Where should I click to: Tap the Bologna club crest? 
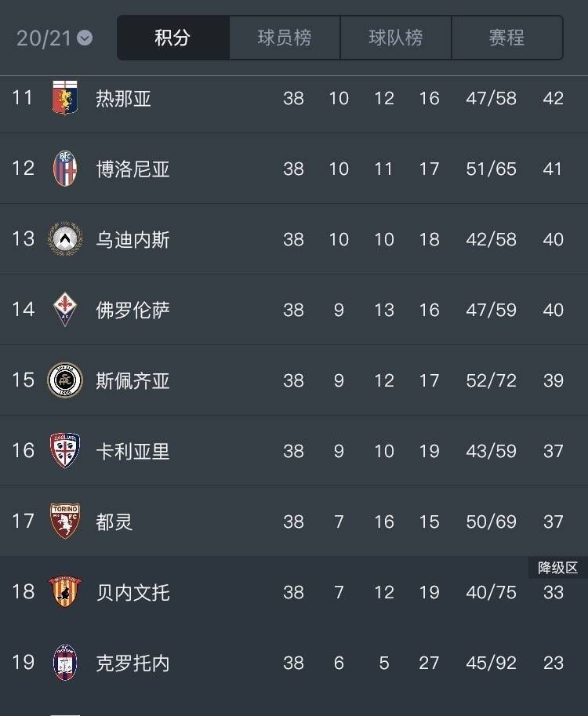click(65, 169)
